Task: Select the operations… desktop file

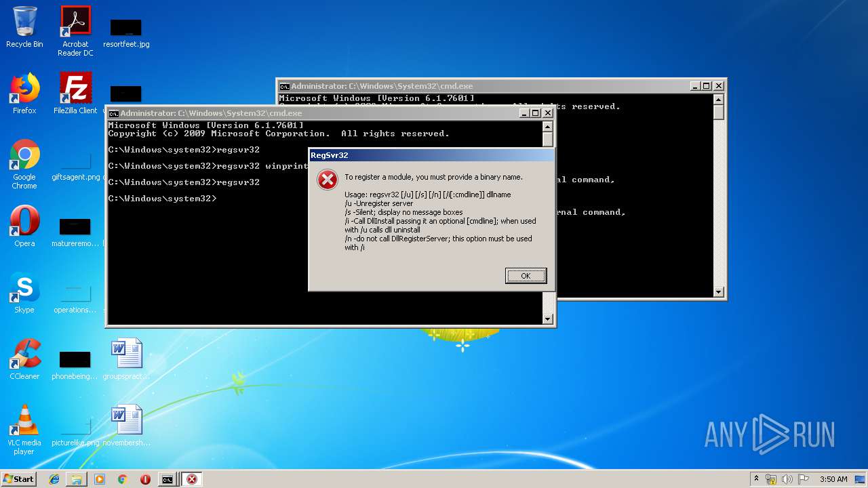Action: 75,298
